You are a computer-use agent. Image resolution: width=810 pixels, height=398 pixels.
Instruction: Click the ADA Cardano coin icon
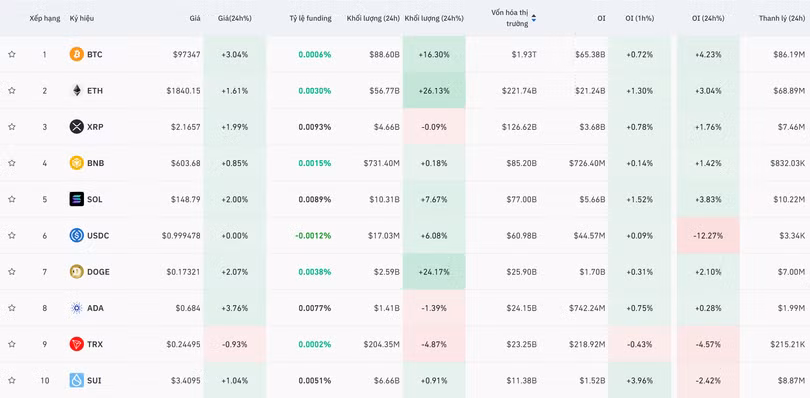click(76, 308)
